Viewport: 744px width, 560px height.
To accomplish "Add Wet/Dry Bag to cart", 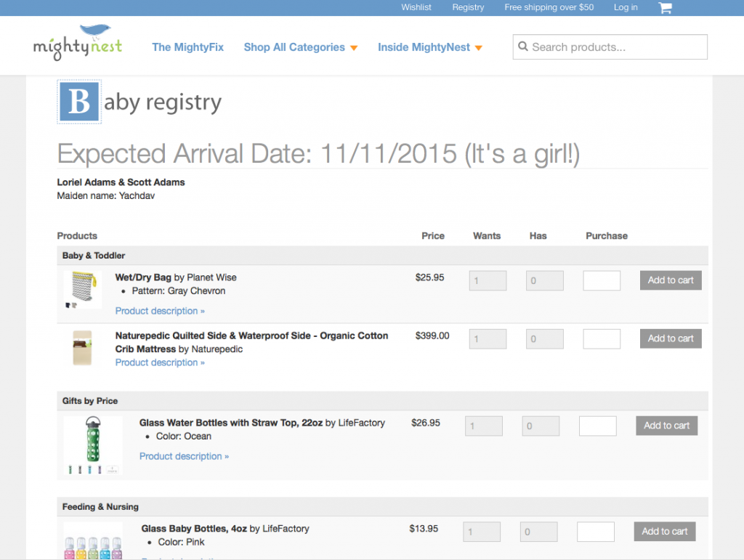I will point(671,280).
